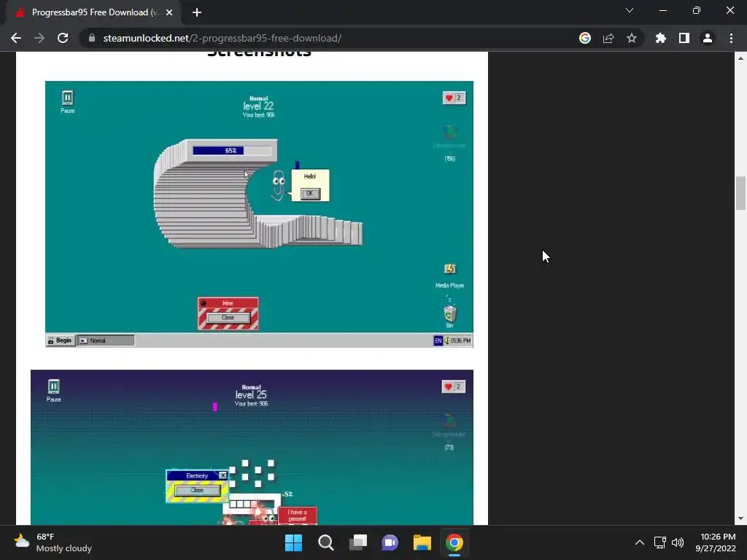Open the Google icon in address bar

coord(585,38)
